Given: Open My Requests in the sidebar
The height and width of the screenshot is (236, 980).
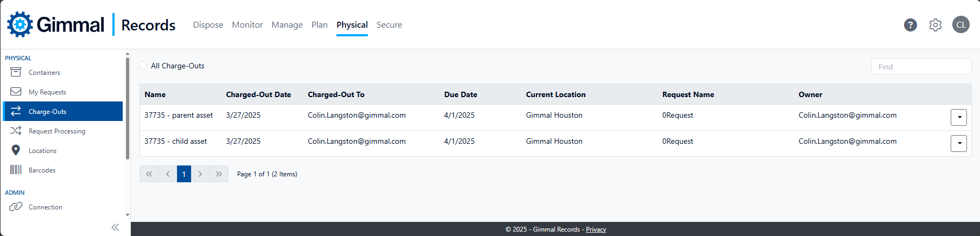Looking at the screenshot, I should coord(63,92).
